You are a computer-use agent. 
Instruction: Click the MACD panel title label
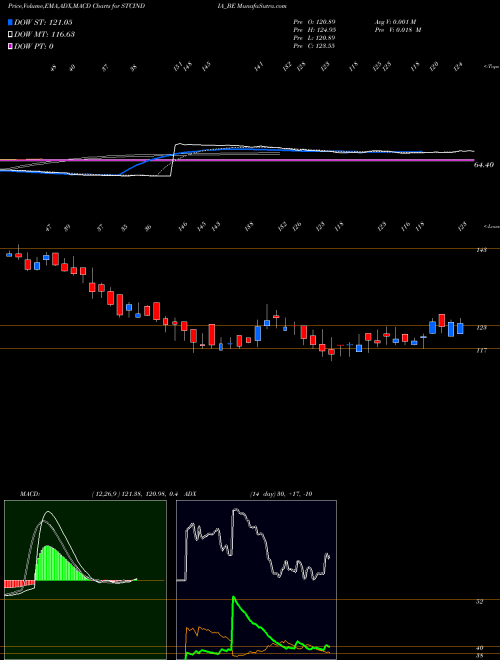pyautogui.click(x=29, y=494)
